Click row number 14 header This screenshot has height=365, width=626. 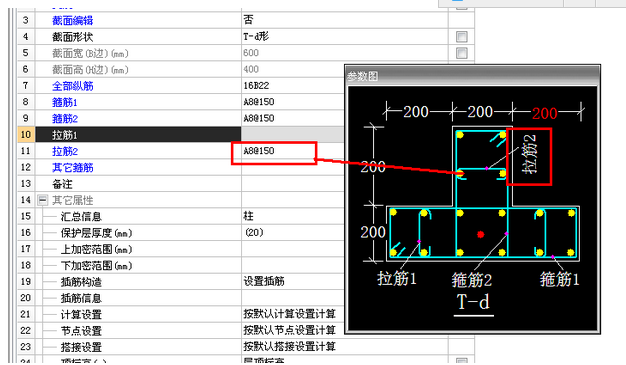pyautogui.click(x=26, y=200)
